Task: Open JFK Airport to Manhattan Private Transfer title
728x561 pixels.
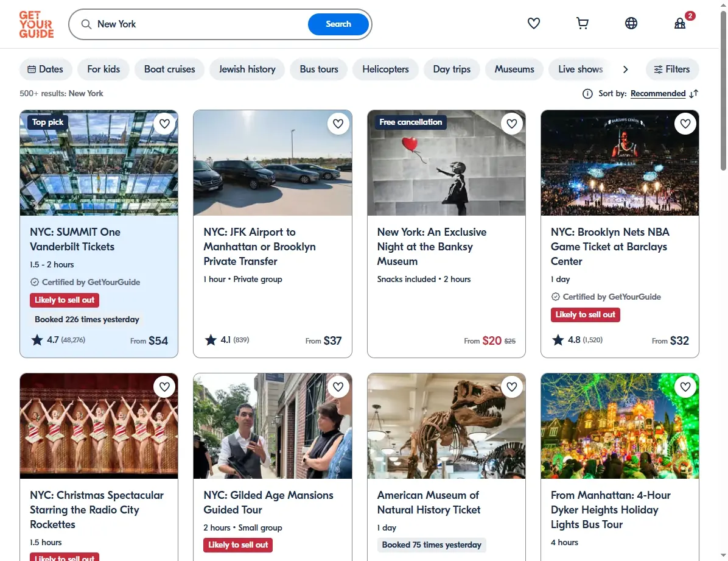Action: (x=259, y=246)
